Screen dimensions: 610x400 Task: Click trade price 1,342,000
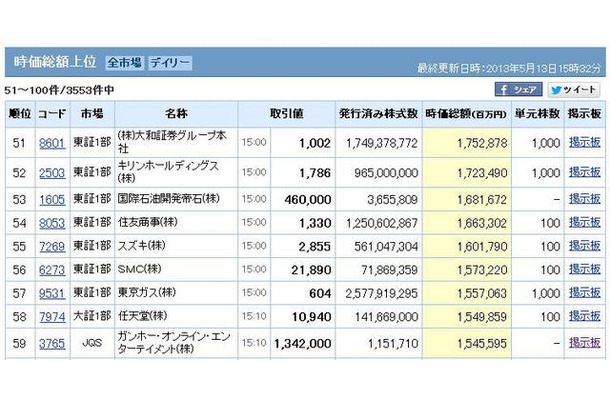(x=303, y=344)
